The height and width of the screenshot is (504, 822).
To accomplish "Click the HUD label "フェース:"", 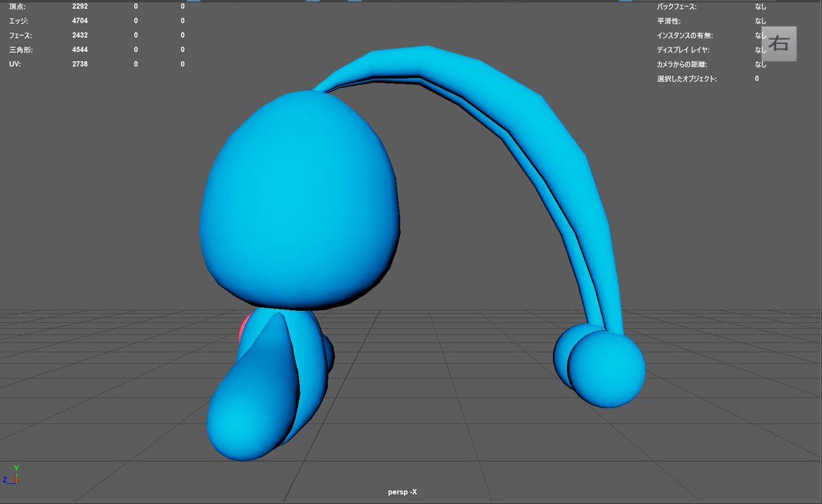I will point(21,35).
